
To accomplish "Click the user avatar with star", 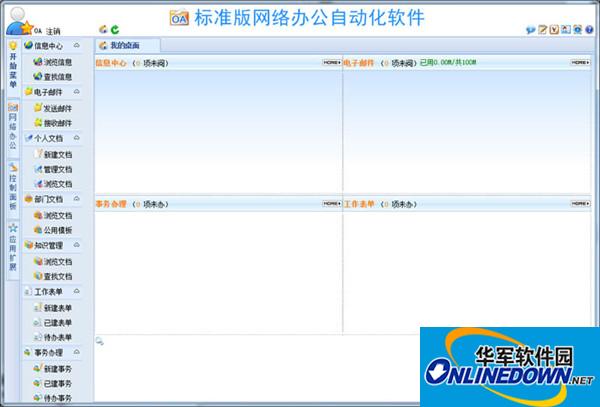I will coord(19,21).
